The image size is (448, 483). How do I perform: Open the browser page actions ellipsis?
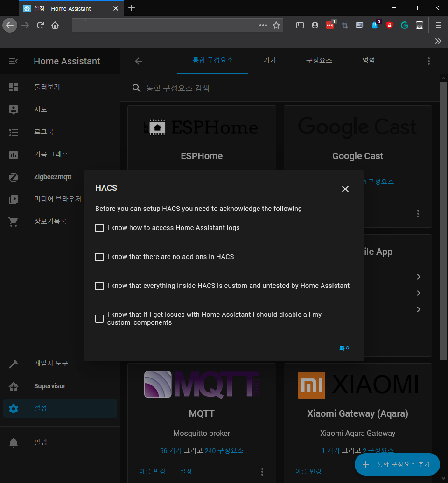click(263, 25)
